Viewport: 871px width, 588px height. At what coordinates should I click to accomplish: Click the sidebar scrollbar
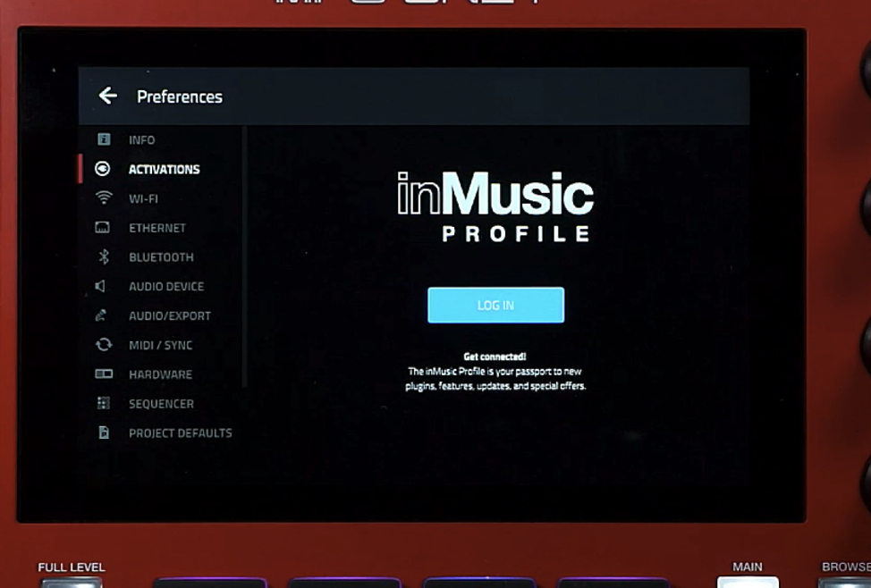coord(244,256)
